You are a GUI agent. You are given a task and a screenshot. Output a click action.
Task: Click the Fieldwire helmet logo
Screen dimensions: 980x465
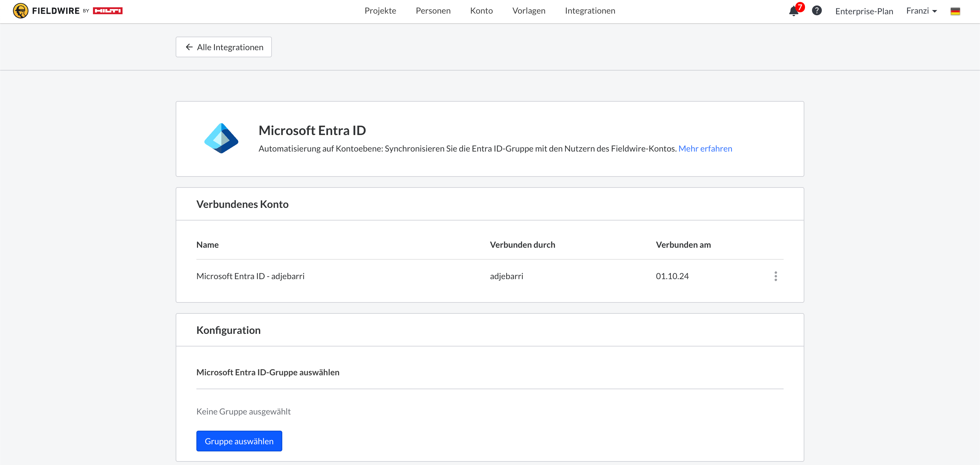(20, 11)
